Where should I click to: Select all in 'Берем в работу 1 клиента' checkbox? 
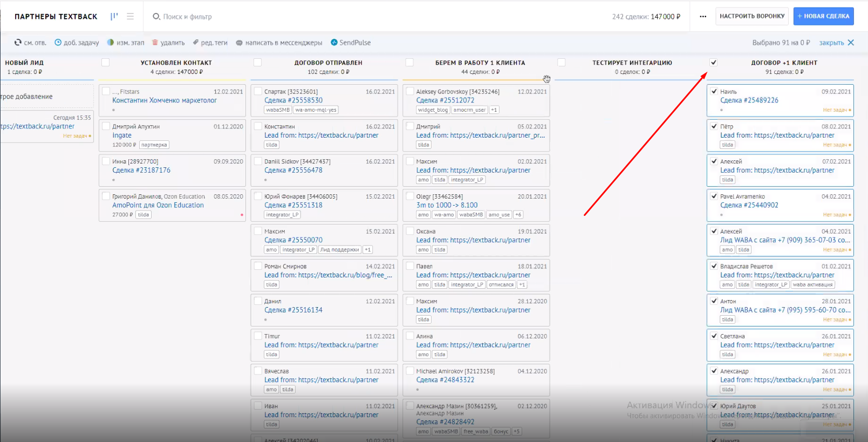point(409,63)
